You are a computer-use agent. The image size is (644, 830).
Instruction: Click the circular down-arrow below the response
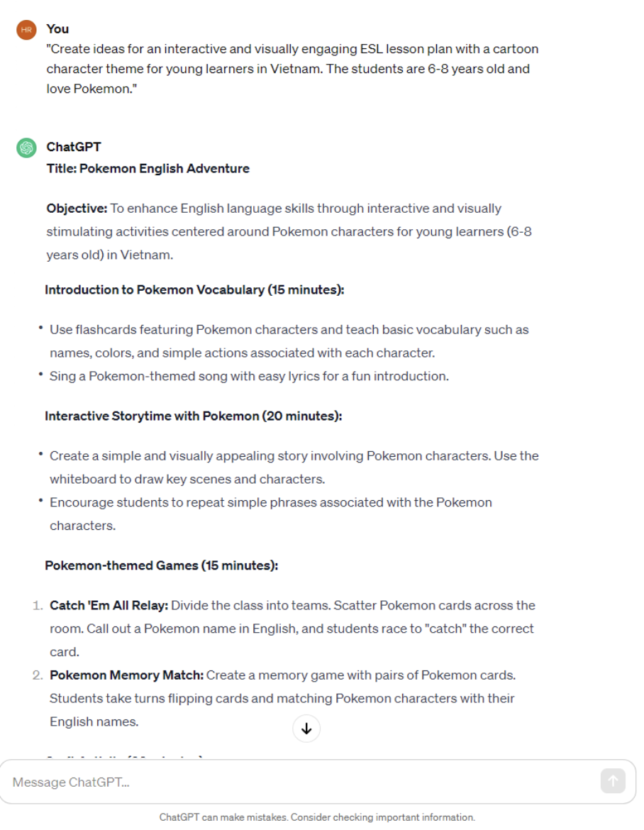[306, 728]
